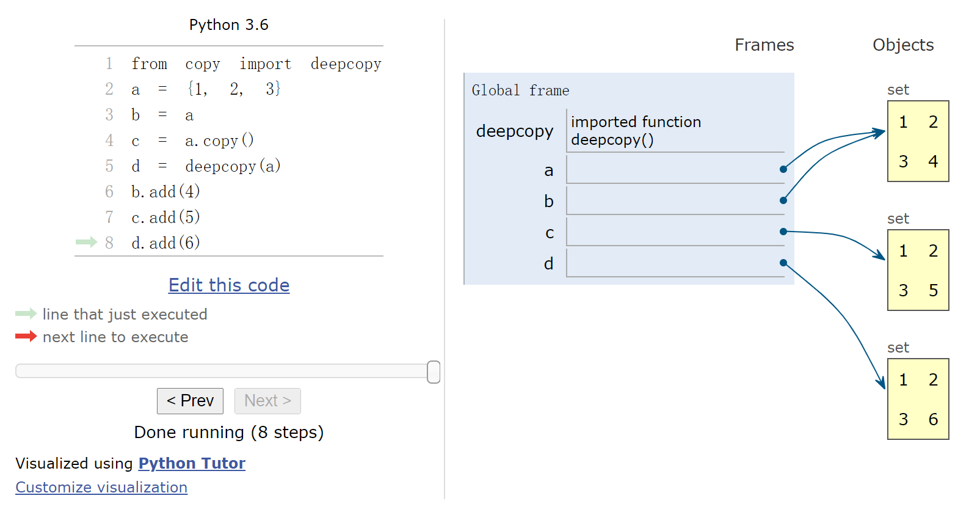Click the execution step slider handle
This screenshot has height=523, width=980.
click(434, 371)
